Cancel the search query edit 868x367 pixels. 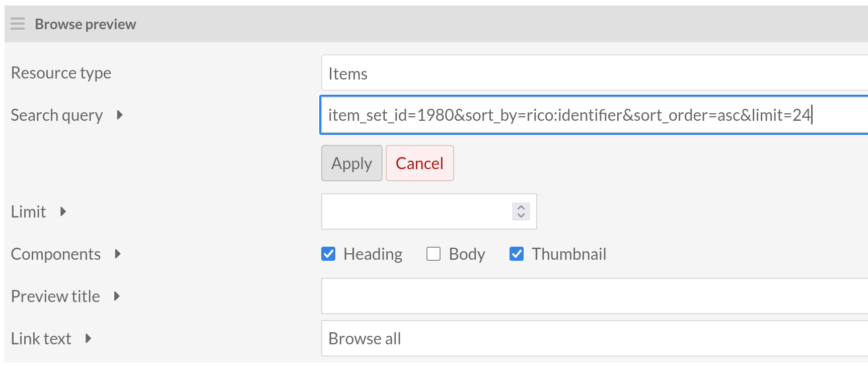coord(419,163)
